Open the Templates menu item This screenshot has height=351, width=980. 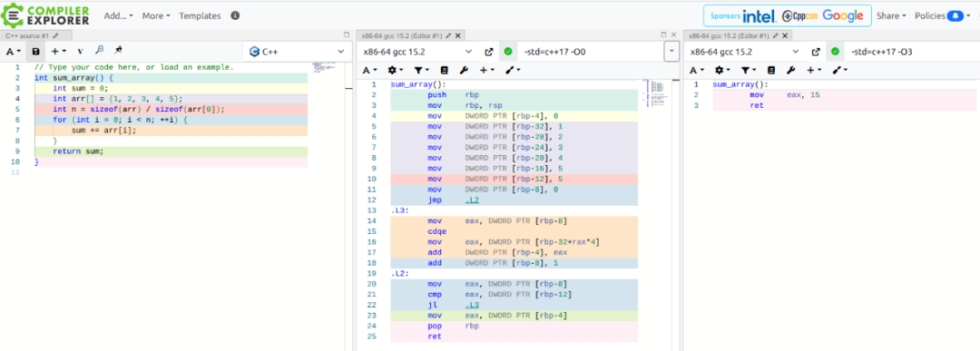point(200,15)
